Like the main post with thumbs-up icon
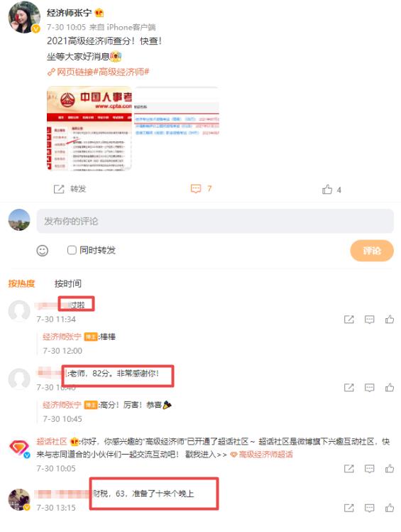 [x=327, y=189]
